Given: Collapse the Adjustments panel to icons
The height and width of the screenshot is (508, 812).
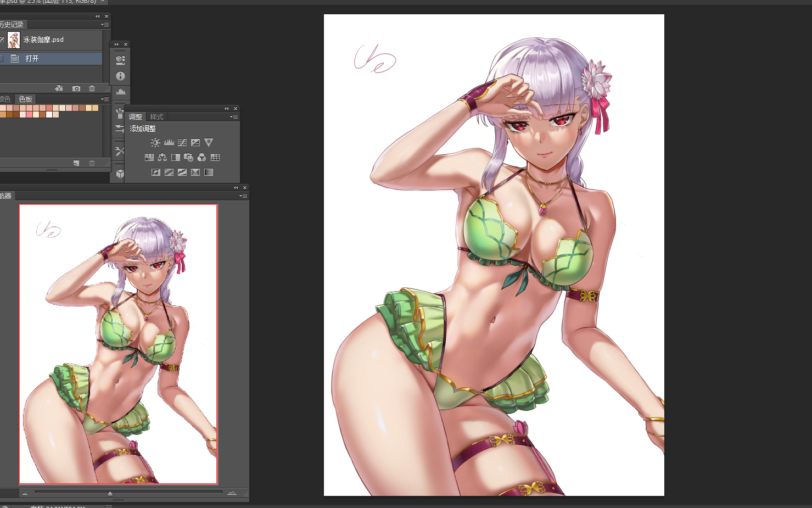Looking at the screenshot, I should tap(226, 108).
